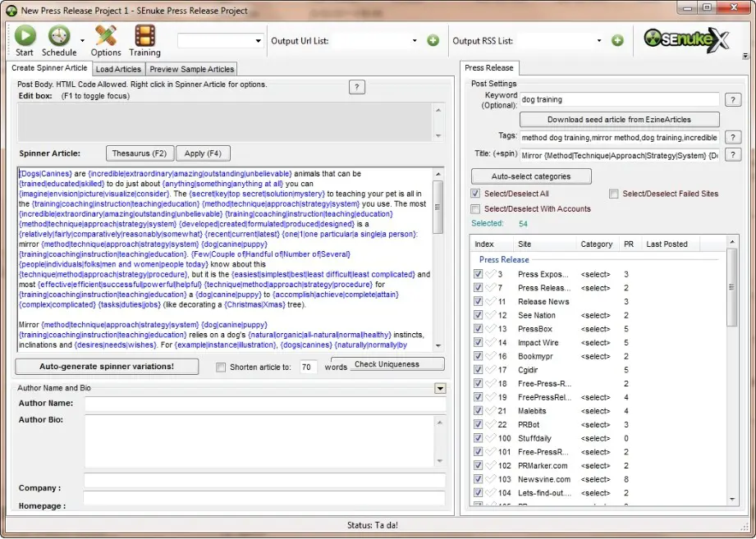756x539 pixels.
Task: Click the SEnukeX logo
Action: [686, 40]
